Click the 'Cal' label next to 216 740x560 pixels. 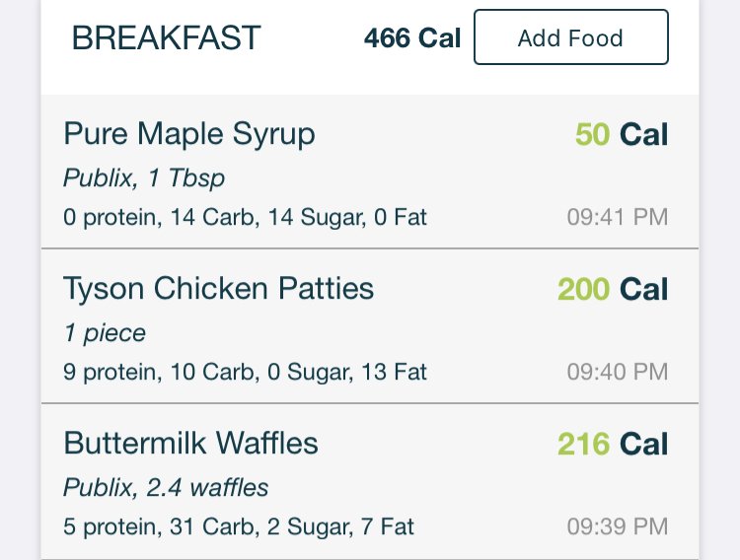pyautogui.click(x=643, y=444)
